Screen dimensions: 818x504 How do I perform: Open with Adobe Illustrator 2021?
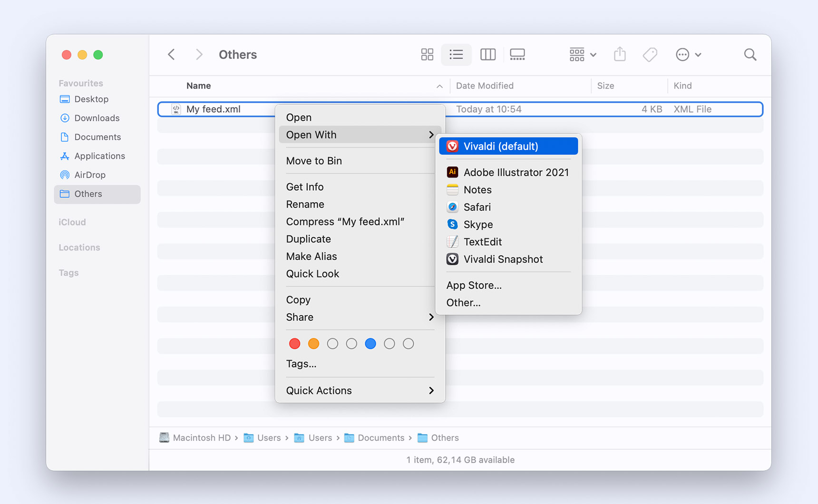pos(508,172)
